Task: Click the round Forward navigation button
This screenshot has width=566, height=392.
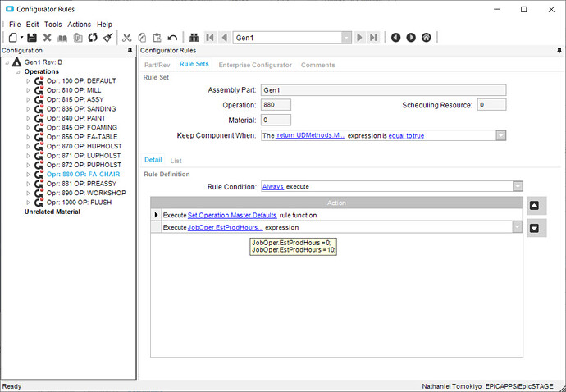Action: pyautogui.click(x=411, y=37)
